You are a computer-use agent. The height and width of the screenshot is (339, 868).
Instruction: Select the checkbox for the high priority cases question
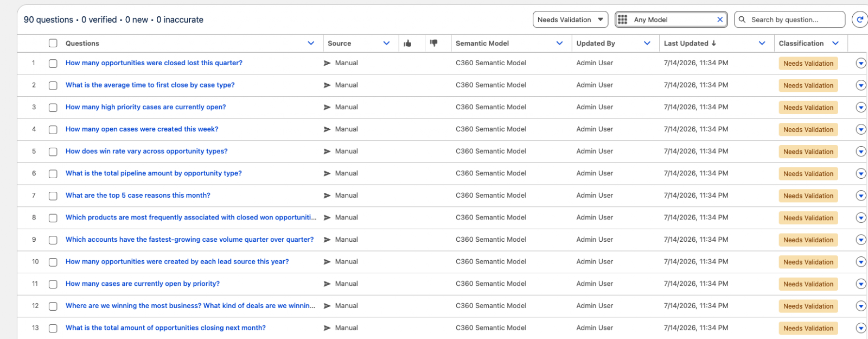[53, 108]
